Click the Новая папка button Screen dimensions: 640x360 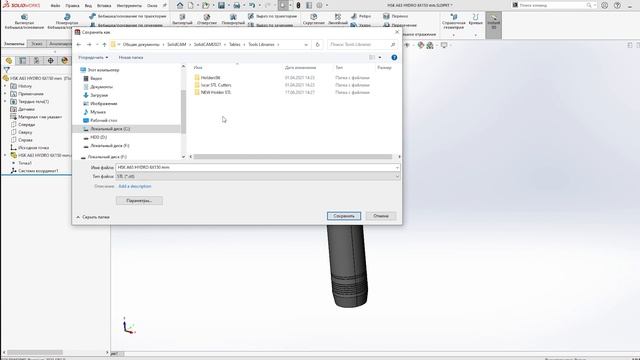click(x=131, y=58)
